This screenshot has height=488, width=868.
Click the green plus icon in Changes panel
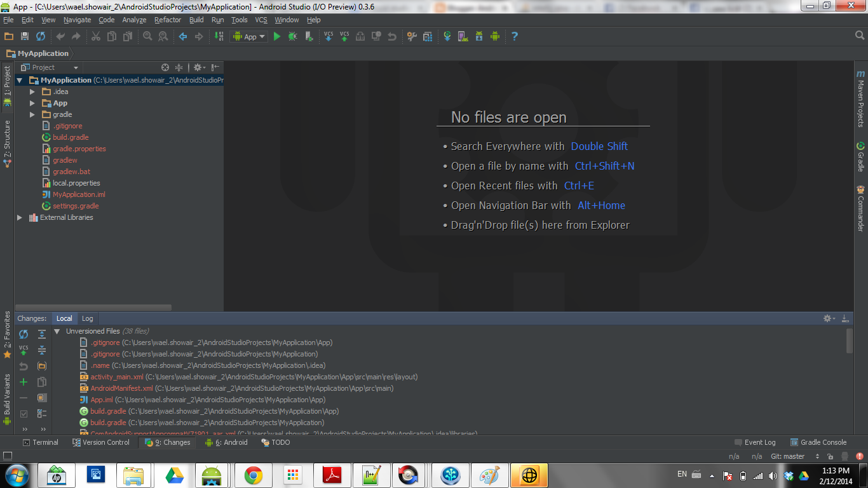[24, 382]
